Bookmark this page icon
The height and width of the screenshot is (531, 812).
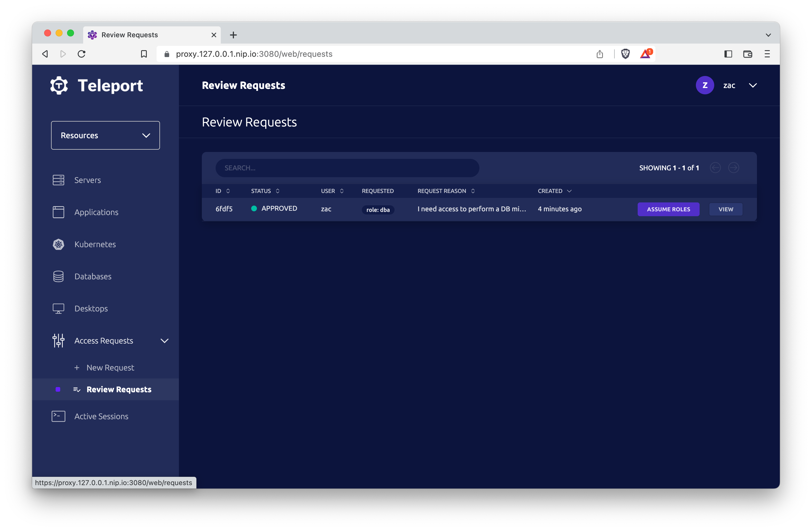pos(144,54)
